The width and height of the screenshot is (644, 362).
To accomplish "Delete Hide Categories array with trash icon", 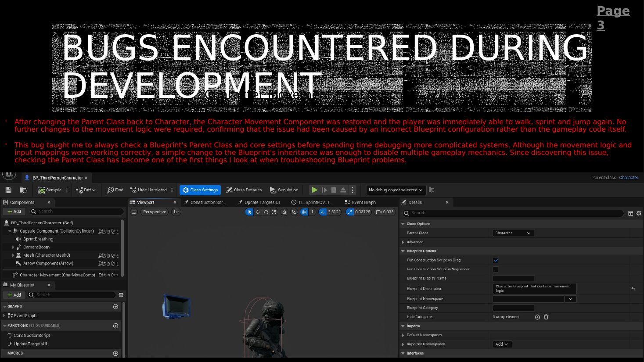I will pos(546,317).
